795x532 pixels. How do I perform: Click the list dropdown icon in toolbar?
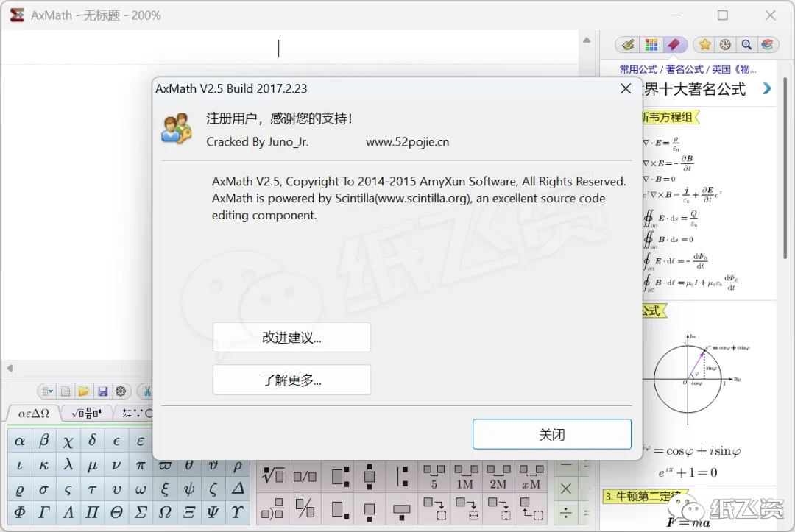click(48, 391)
